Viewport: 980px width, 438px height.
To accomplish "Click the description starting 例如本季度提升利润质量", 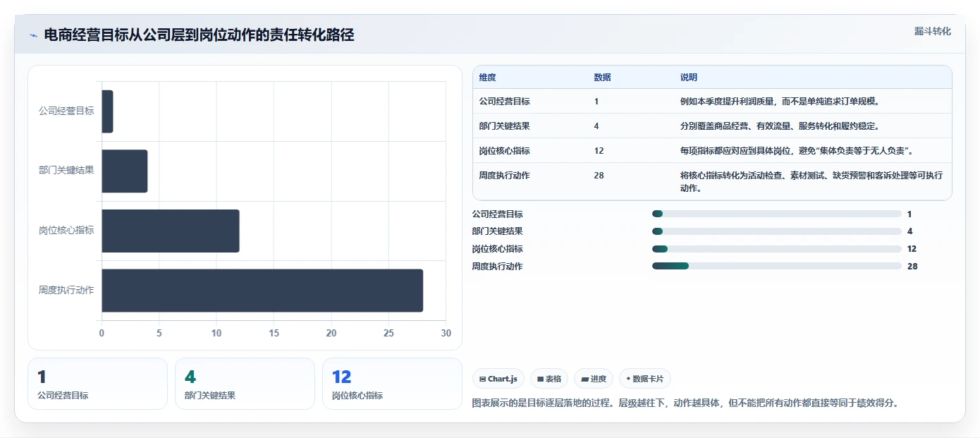I will 780,102.
